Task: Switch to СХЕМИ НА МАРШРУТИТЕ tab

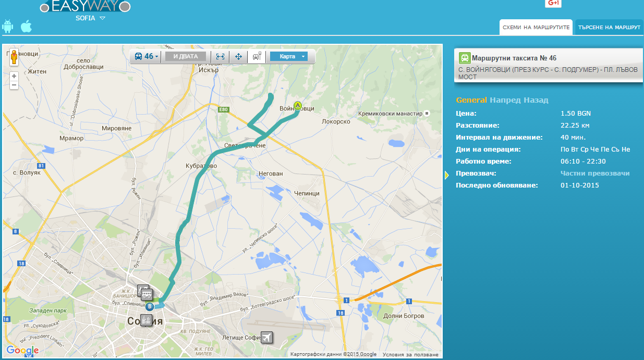Action: 536,27
